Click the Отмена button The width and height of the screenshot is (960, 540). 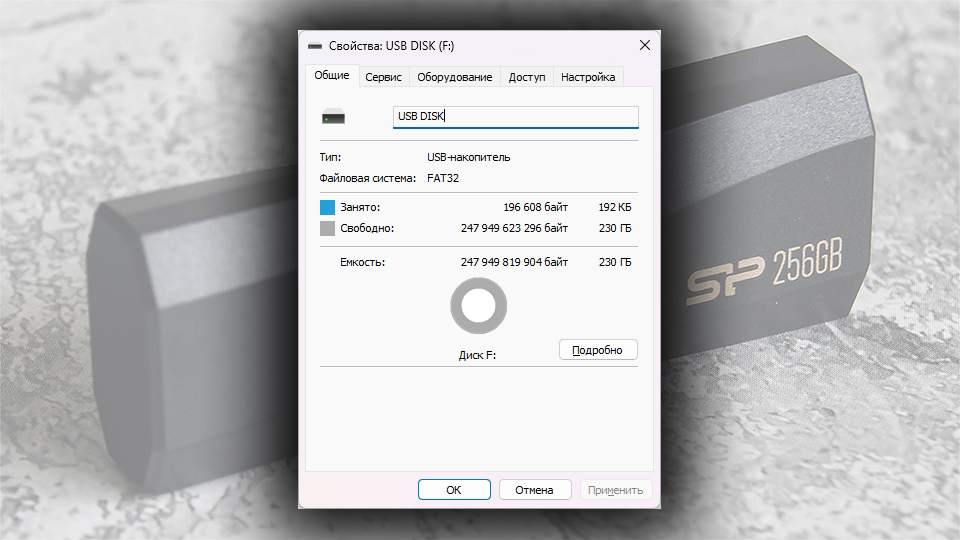pos(535,490)
